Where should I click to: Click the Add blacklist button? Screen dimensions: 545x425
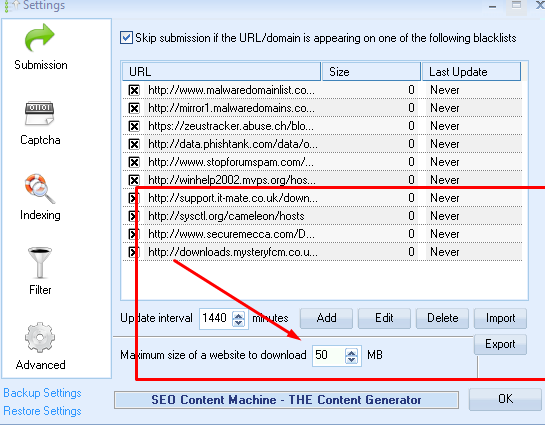tap(326, 318)
